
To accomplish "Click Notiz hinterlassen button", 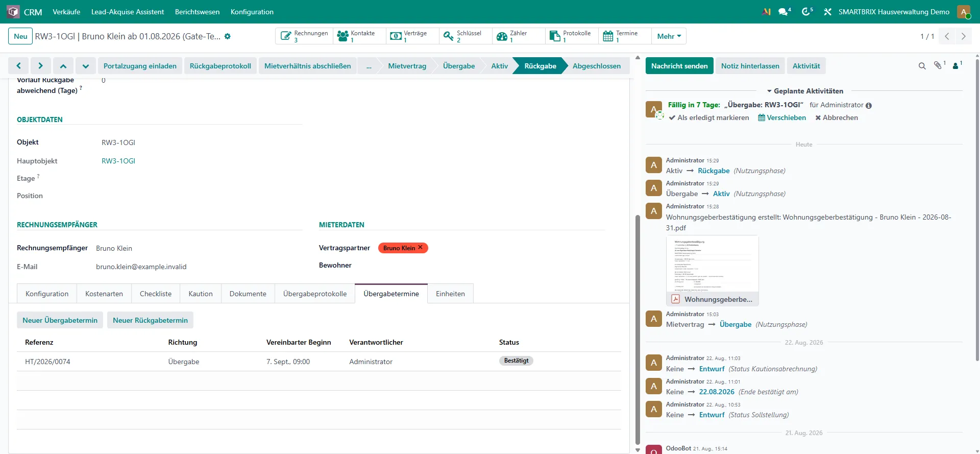I will pos(750,66).
